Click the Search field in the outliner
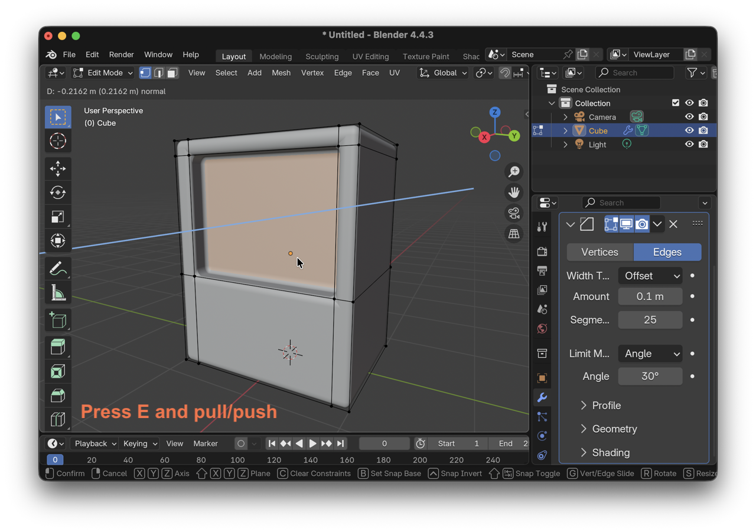This screenshot has width=756, height=532. [635, 72]
